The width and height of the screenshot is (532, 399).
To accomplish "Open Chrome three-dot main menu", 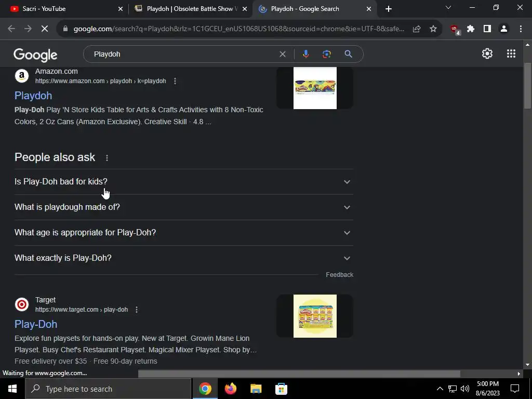I will coord(521,29).
